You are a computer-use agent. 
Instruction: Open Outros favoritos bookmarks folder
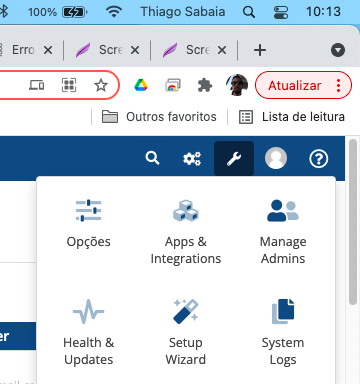(159, 117)
